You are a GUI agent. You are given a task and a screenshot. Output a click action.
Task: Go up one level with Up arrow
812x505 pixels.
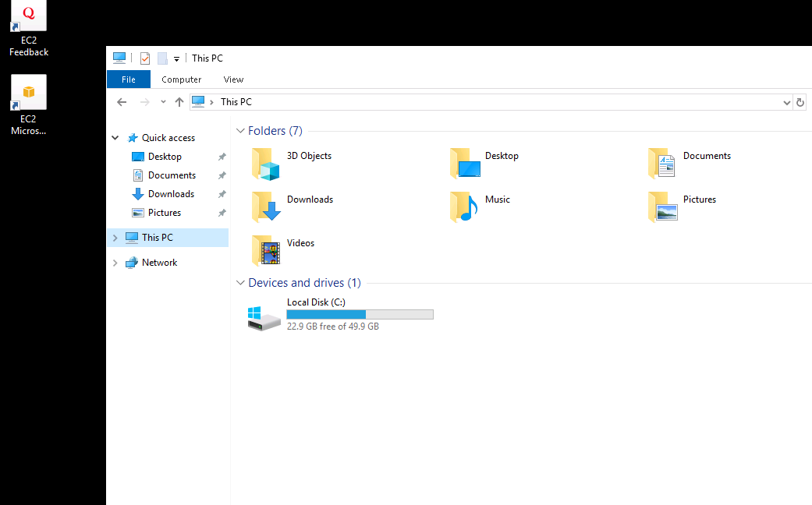point(179,102)
